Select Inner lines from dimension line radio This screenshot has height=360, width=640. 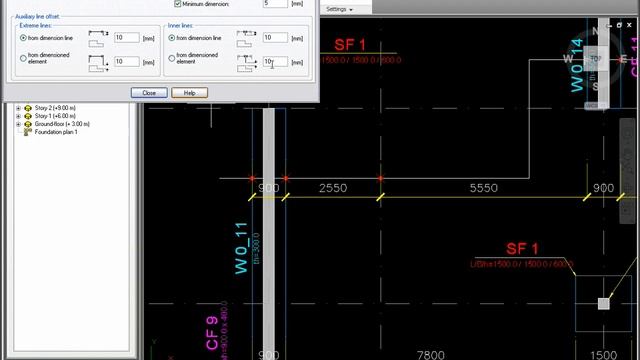(172, 38)
